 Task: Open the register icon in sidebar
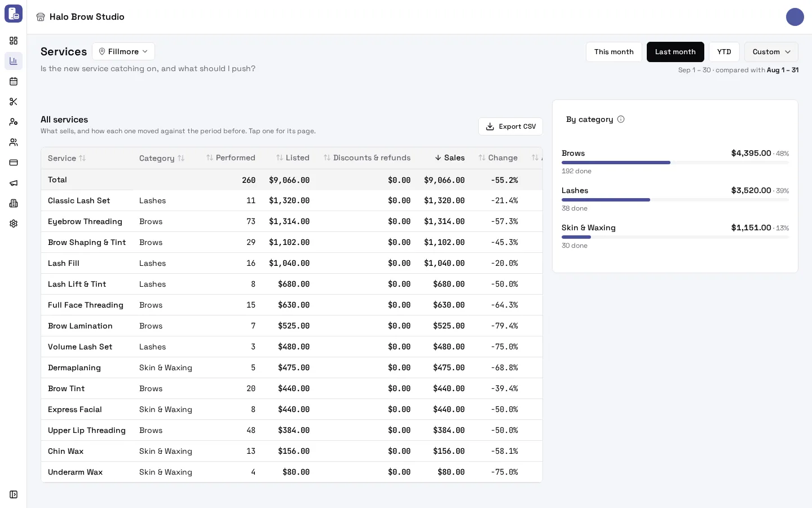tap(14, 203)
